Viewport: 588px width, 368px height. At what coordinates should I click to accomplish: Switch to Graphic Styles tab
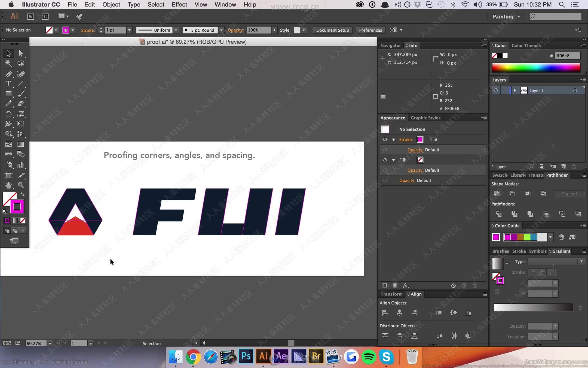pos(425,118)
